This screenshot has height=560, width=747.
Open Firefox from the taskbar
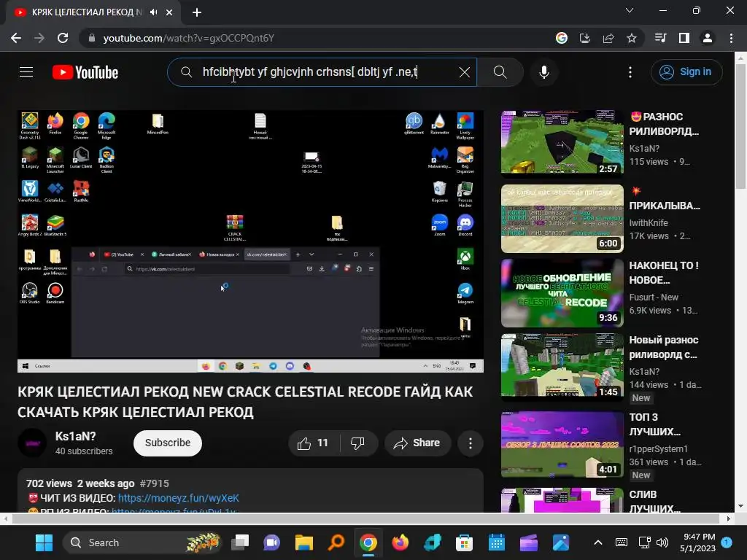tap(400, 542)
